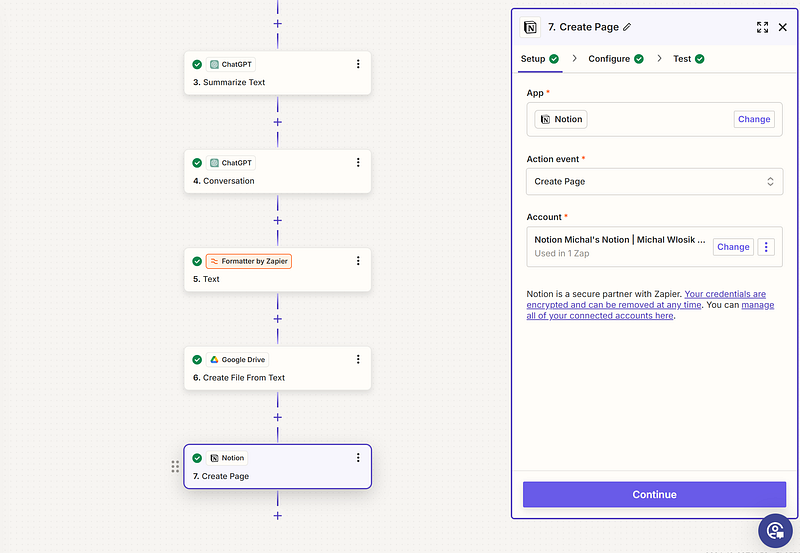Click the account options three-dot button
The image size is (800, 553).
766,247
